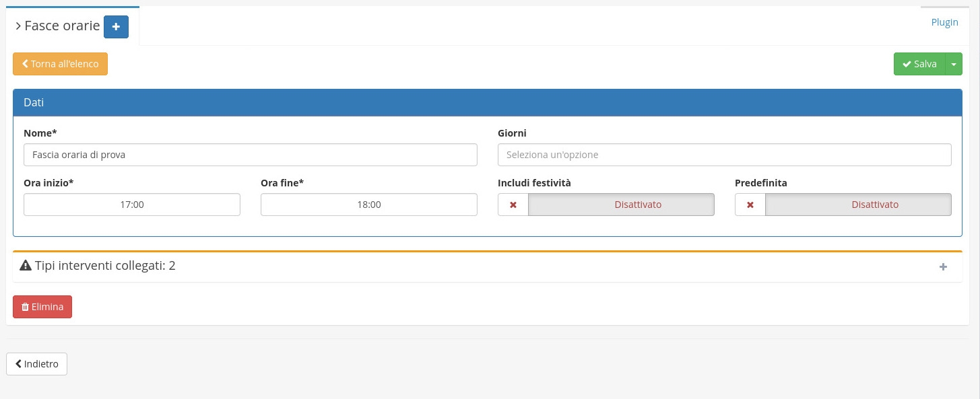980x399 pixels.
Task: Click the red X icon under Includi festività
Action: pyautogui.click(x=513, y=205)
